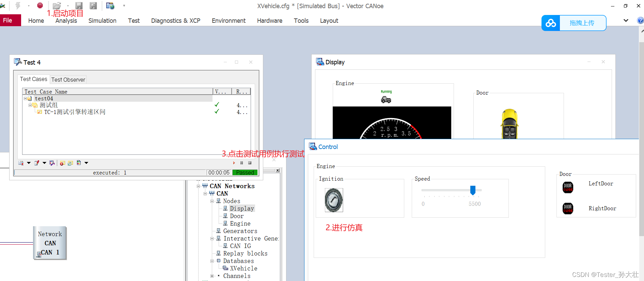The image size is (644, 281).
Task: Click the red stop measurement button
Action: point(40,5)
